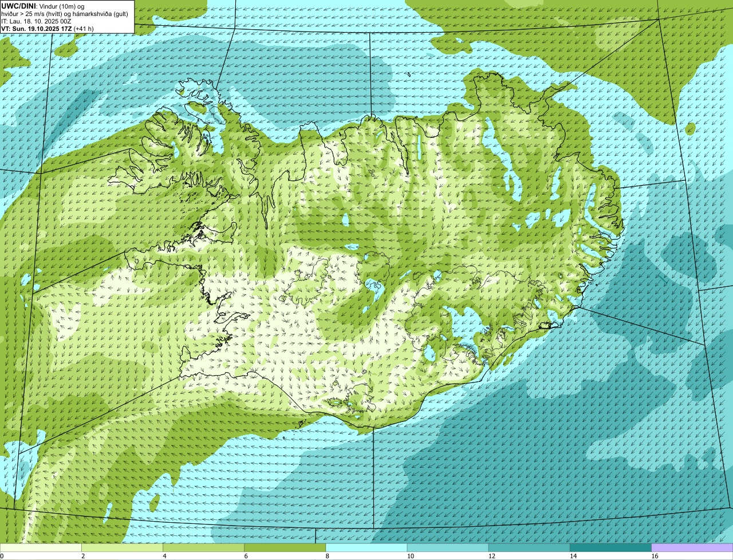The image size is (733, 560).
Task: Click the olive green 6–8 m/s legend swatch
Action: tap(285, 548)
